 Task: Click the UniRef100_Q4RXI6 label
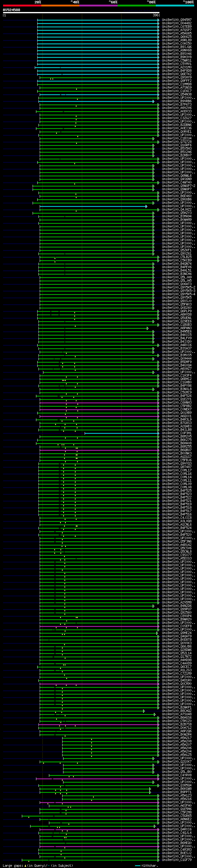[177, 829]
